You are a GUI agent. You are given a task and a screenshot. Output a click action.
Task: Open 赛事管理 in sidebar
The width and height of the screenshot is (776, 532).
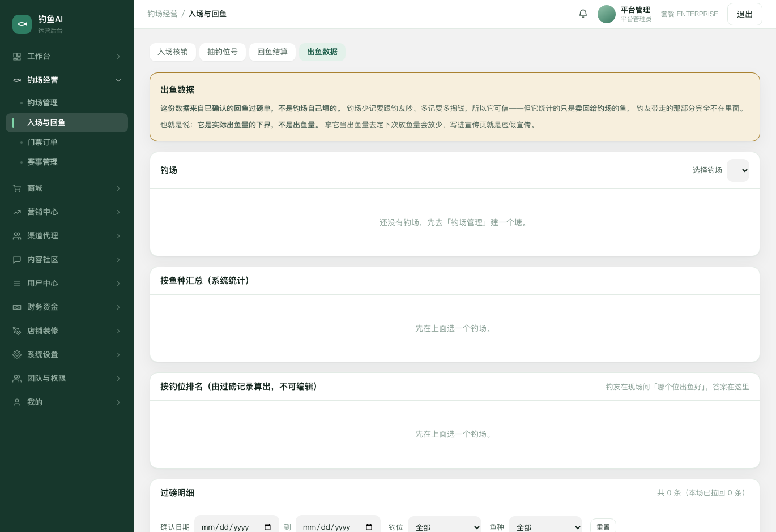pyautogui.click(x=67, y=162)
